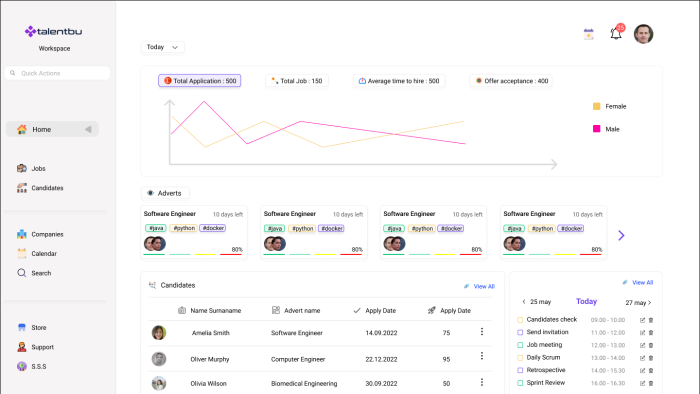Collapse the sidebar with the Home arrow
Screen dimensions: 700x394
pyautogui.click(x=88, y=129)
